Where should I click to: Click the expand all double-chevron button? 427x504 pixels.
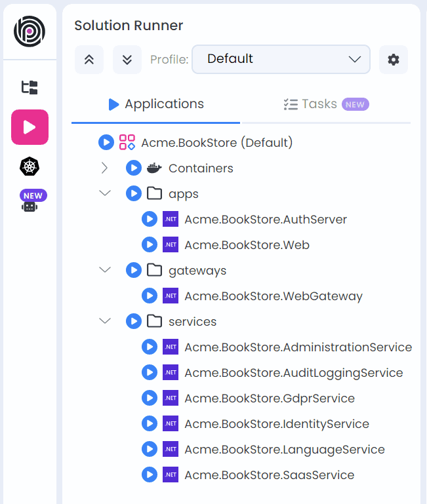click(127, 60)
